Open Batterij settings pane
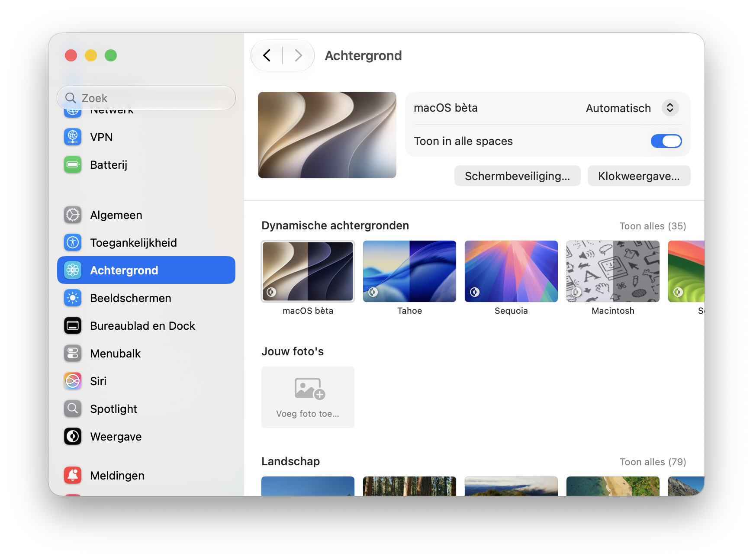The image size is (753, 560). (146, 165)
